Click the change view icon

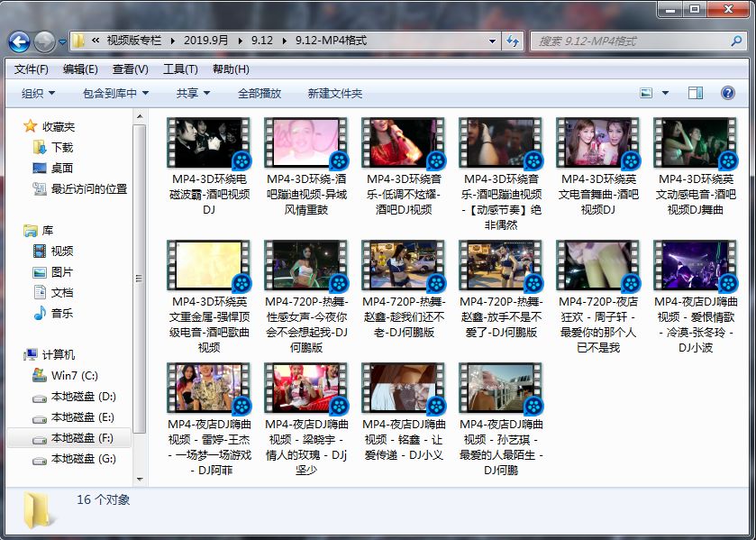[646, 93]
